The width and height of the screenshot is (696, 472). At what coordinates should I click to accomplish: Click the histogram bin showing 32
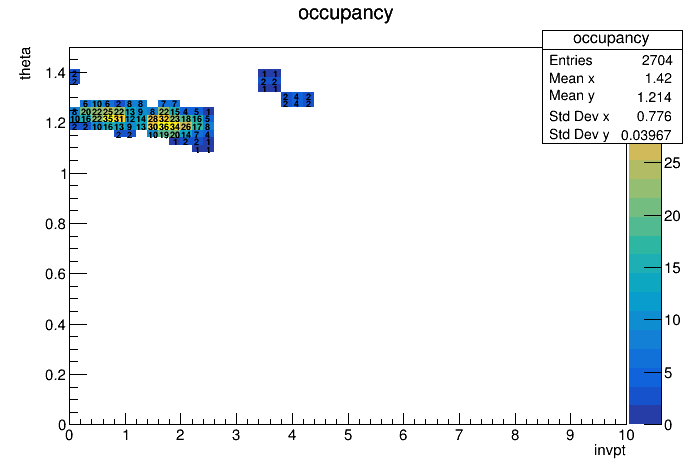point(164,119)
